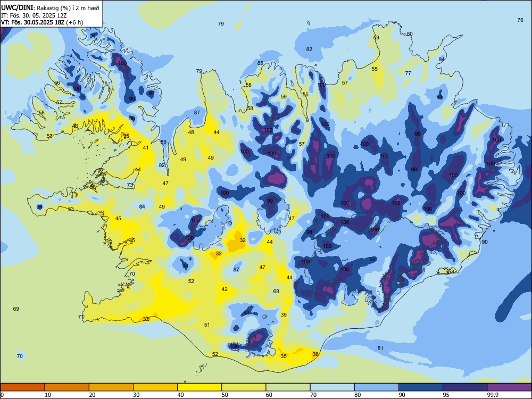Click the 70-80 pale blue legend swatch
The width and height of the screenshot is (532, 399).
point(332,387)
